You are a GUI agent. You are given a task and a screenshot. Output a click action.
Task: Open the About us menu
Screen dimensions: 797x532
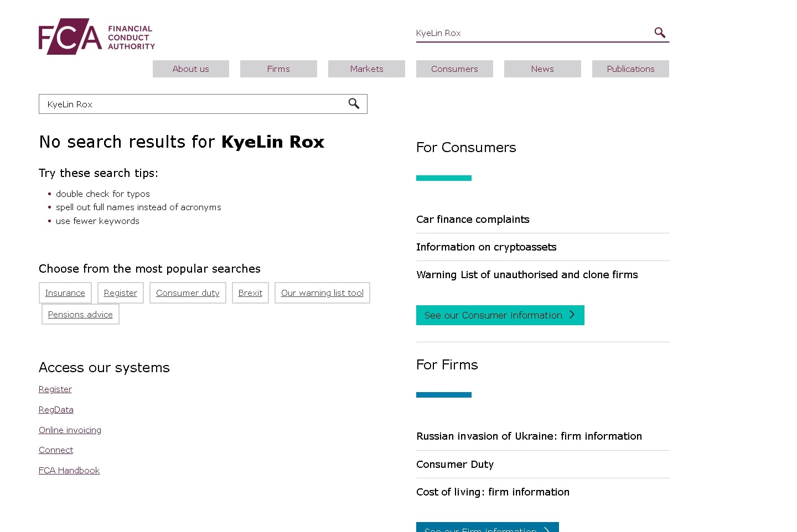[191, 69]
